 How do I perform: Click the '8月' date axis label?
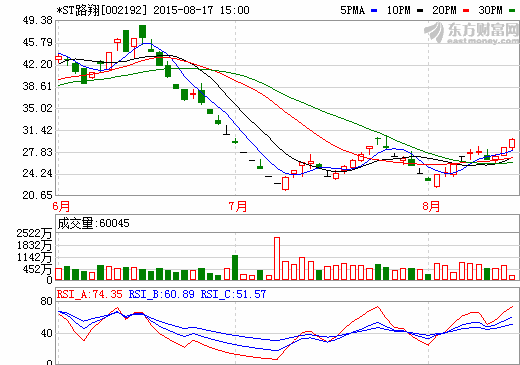pyautogui.click(x=431, y=206)
